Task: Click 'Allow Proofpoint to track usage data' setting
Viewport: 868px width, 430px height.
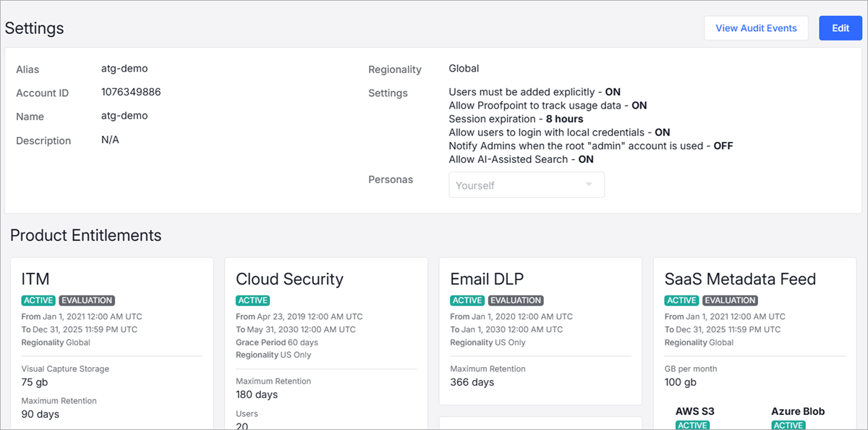Action: click(548, 106)
